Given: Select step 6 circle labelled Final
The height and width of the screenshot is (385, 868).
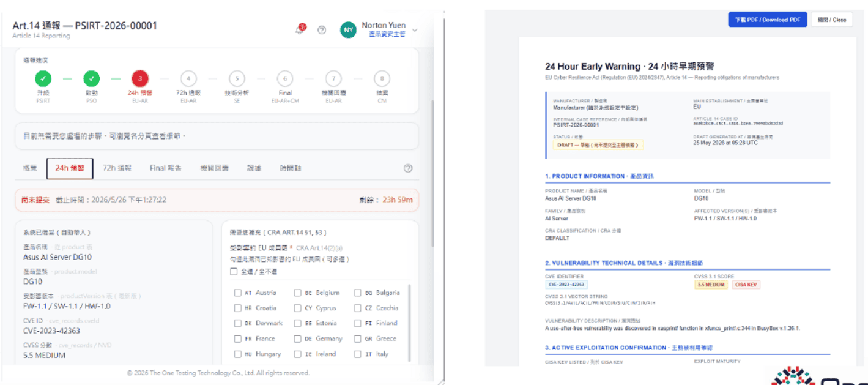Looking at the screenshot, I should point(285,78).
